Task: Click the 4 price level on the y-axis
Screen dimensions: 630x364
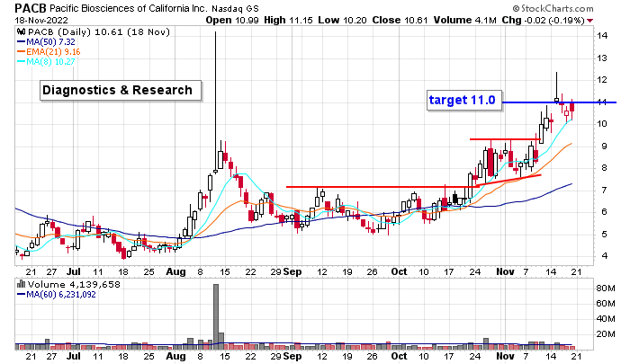Action: point(604,255)
